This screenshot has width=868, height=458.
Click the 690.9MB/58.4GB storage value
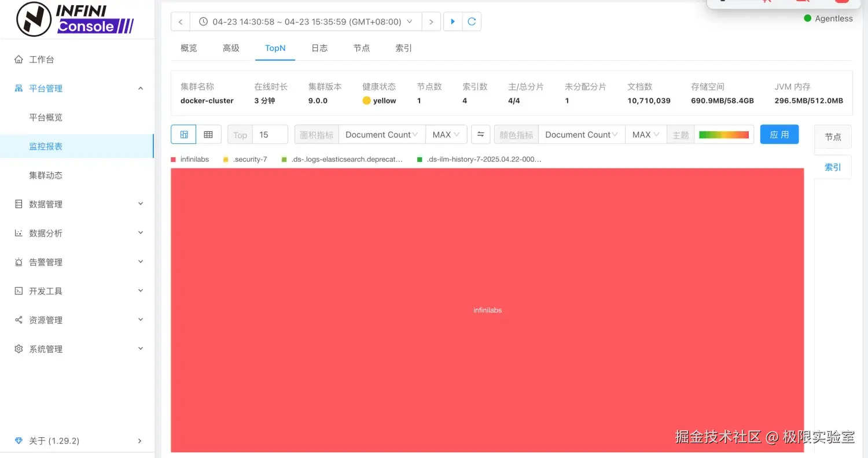[723, 101]
